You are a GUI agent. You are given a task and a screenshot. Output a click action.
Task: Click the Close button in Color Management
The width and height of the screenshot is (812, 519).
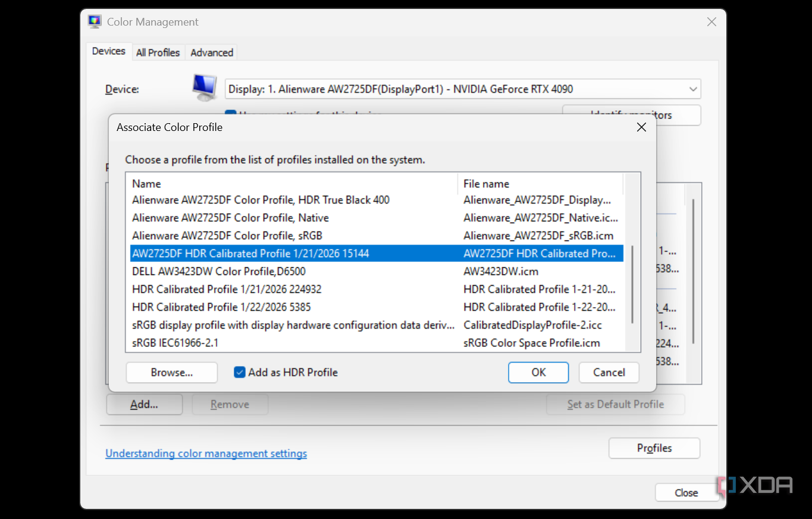pos(686,493)
